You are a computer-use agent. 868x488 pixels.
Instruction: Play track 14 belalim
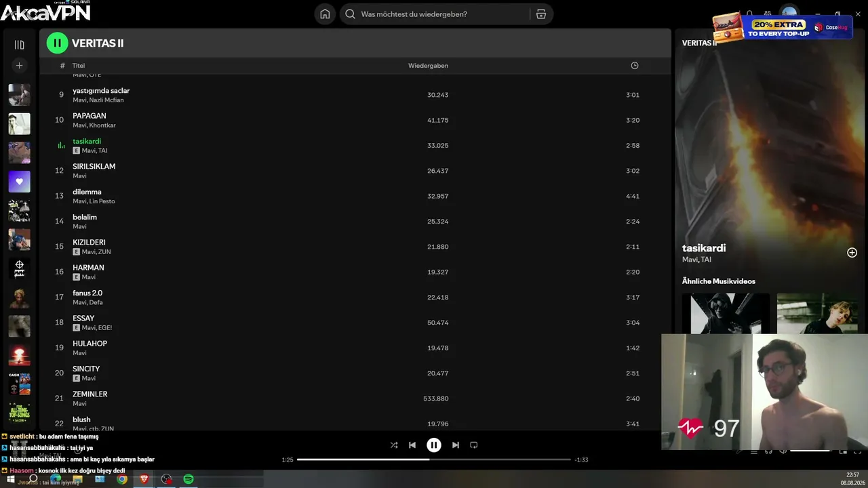355,221
